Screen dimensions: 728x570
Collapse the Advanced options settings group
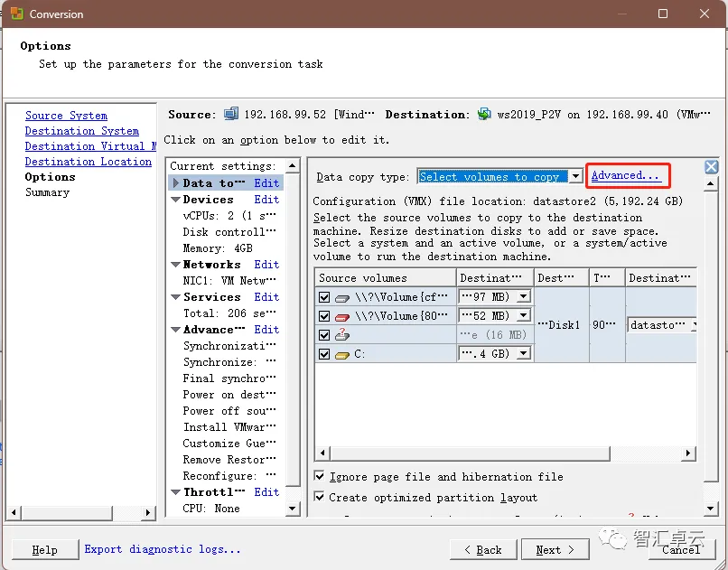[x=175, y=330]
